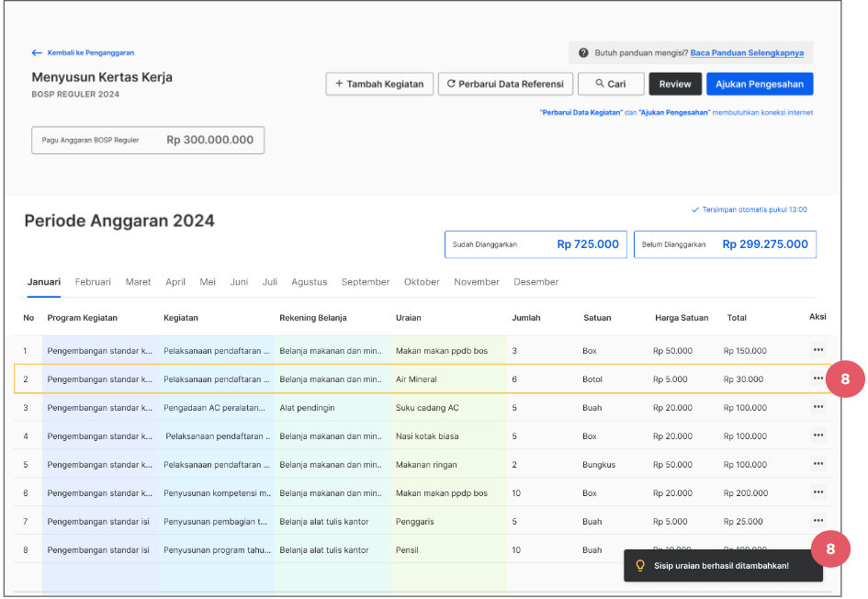The image size is (868, 599).
Task: Click the Bungkus satuan cell
Action: pyautogui.click(x=599, y=465)
